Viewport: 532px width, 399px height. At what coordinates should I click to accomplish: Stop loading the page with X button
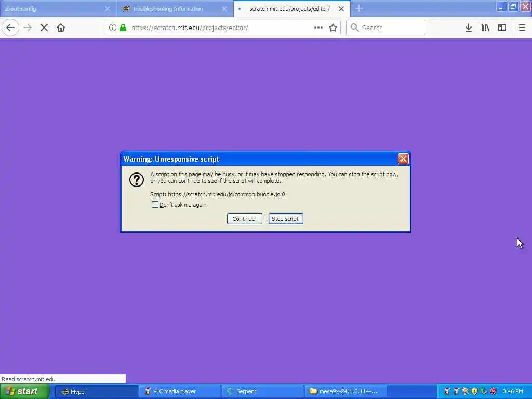point(44,28)
